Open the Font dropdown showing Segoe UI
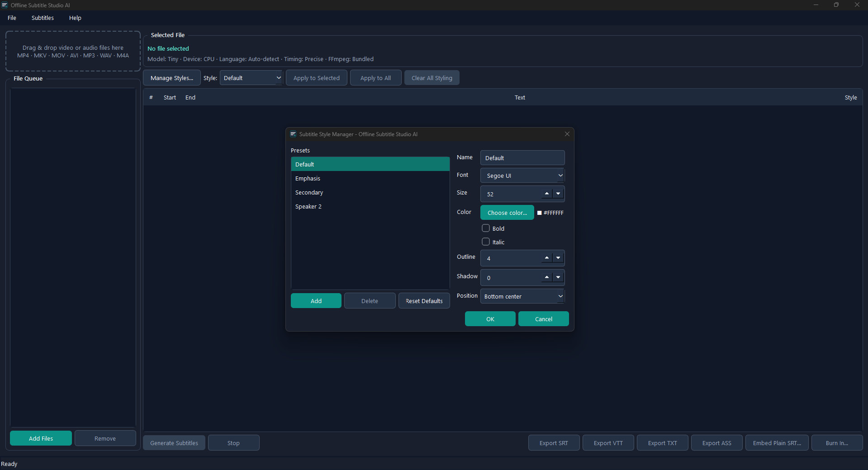Screen dimensions: 868x470 [x=522, y=176]
